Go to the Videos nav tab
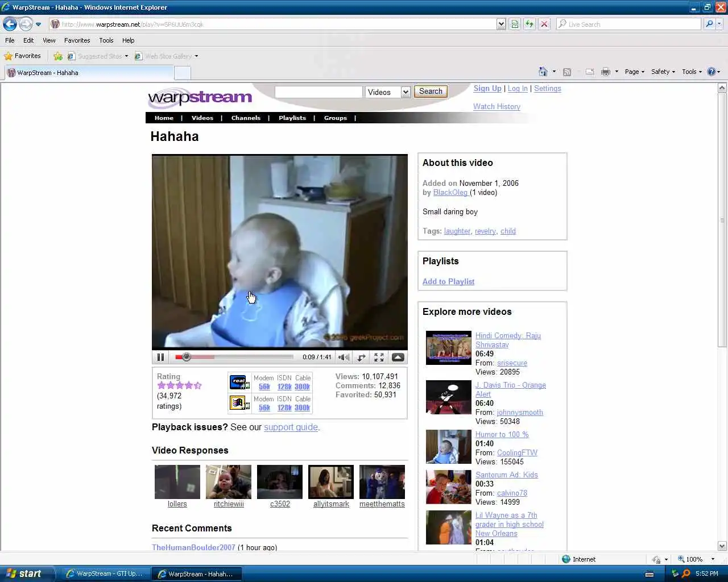Viewport: 728px width, 582px height. pos(202,118)
